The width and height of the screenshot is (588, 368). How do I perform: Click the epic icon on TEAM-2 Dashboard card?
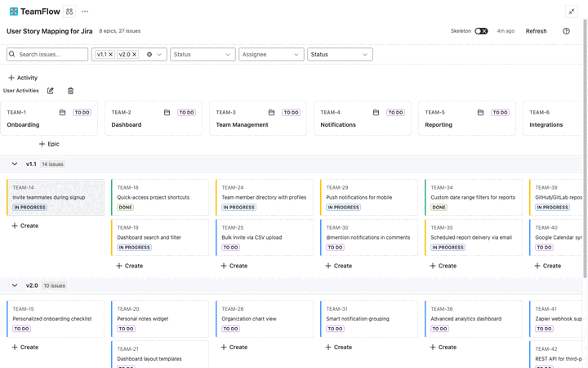click(167, 112)
